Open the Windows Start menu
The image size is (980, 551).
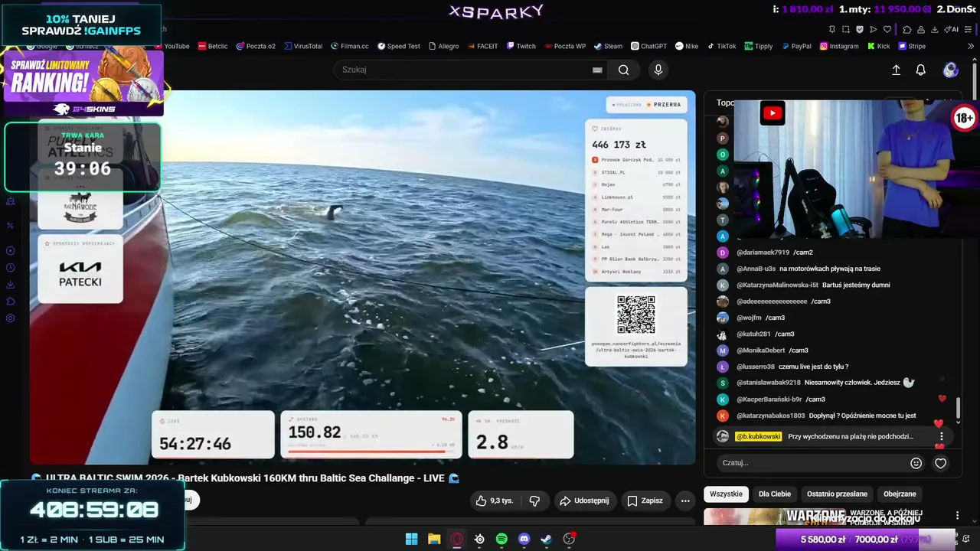pyautogui.click(x=412, y=539)
